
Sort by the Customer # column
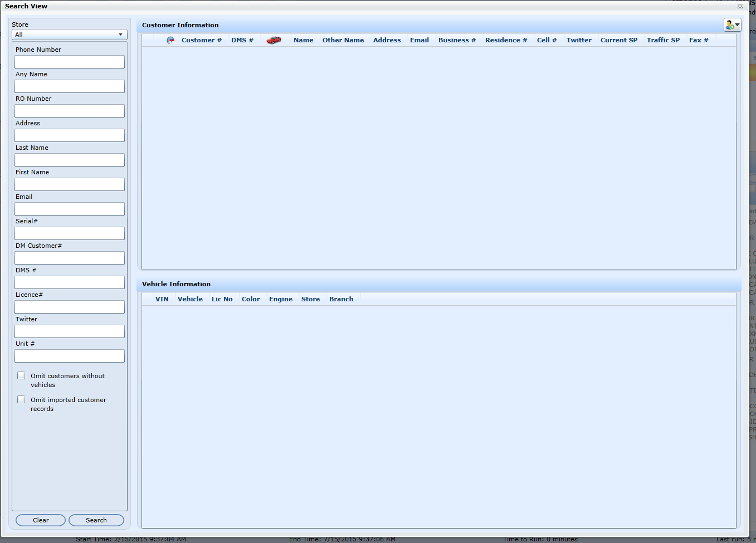point(201,40)
